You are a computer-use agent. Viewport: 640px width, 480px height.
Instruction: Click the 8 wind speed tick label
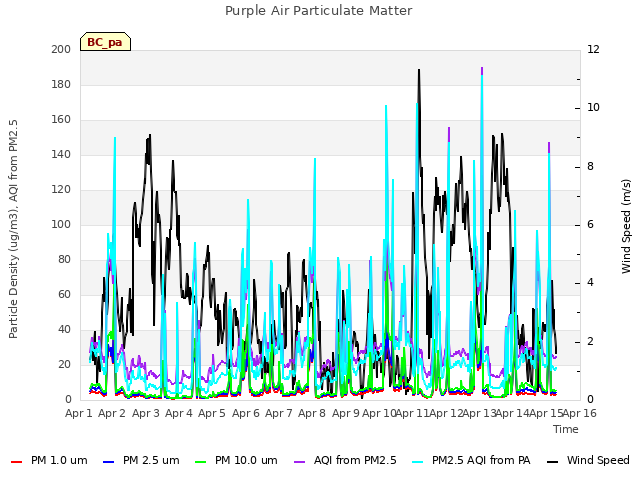tap(590, 167)
